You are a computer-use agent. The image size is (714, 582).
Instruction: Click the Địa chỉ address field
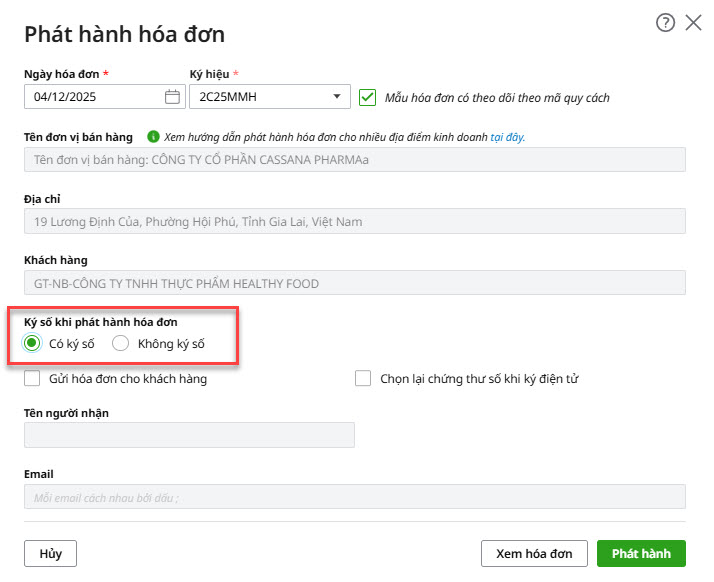pyautogui.click(x=354, y=222)
